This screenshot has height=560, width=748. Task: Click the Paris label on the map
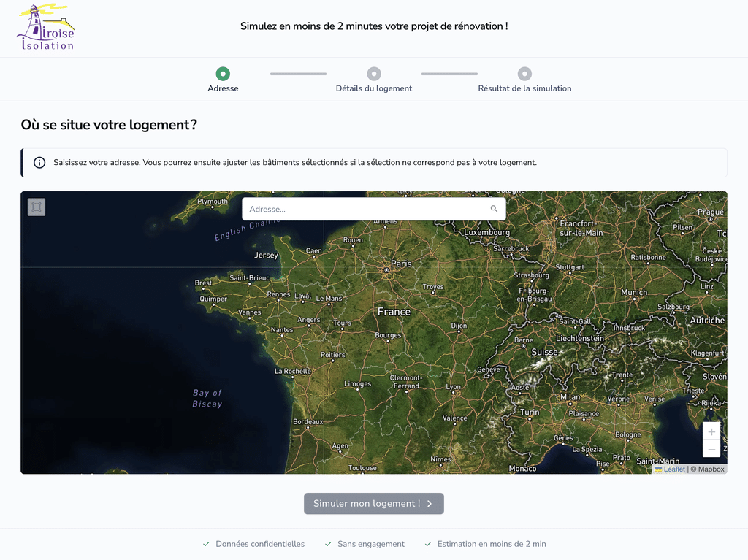[x=401, y=264]
